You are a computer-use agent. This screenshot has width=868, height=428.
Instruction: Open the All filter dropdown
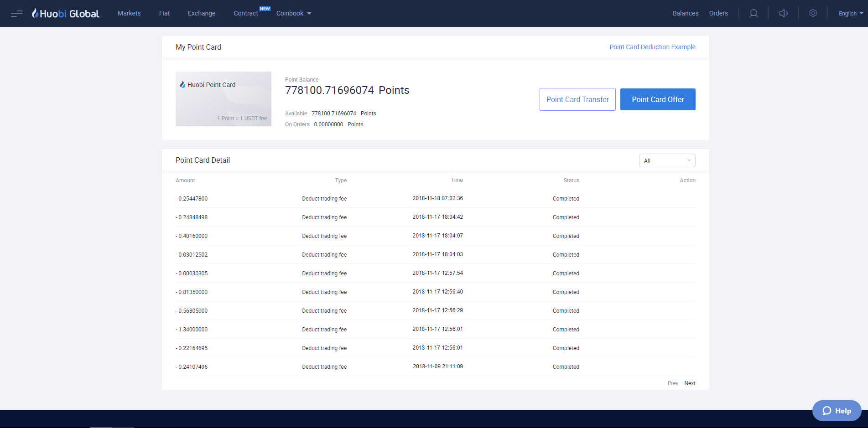[x=667, y=160]
